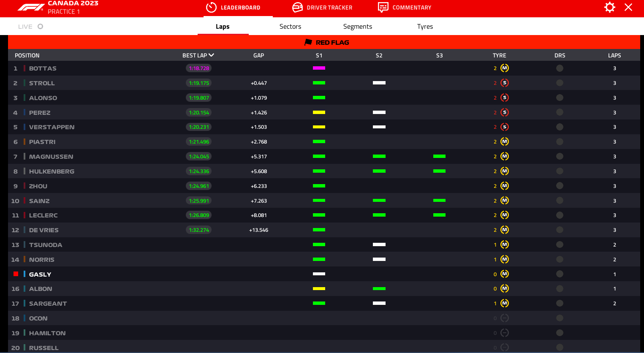Open the Leaderboard view

coord(233,8)
